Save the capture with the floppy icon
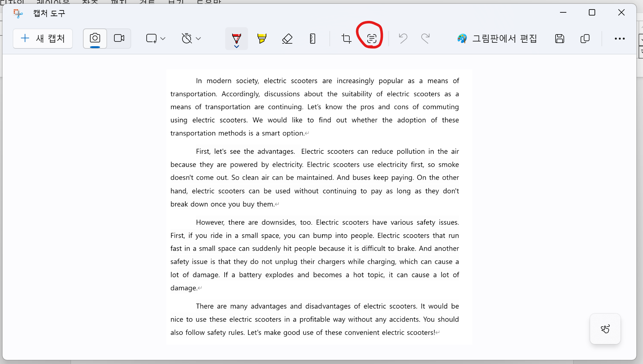The image size is (643, 364). click(560, 39)
